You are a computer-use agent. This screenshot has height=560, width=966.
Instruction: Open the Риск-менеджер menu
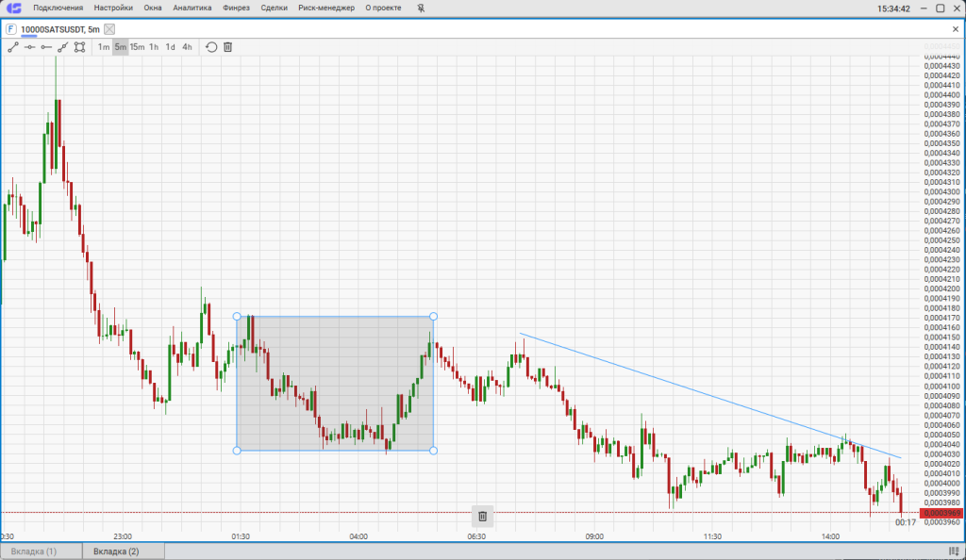(x=326, y=8)
